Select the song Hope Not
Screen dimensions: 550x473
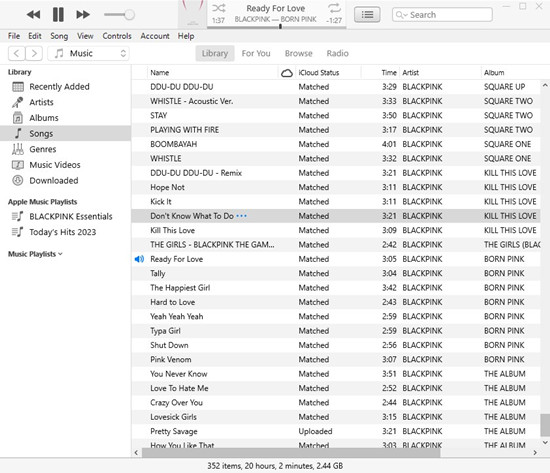(x=336, y=187)
